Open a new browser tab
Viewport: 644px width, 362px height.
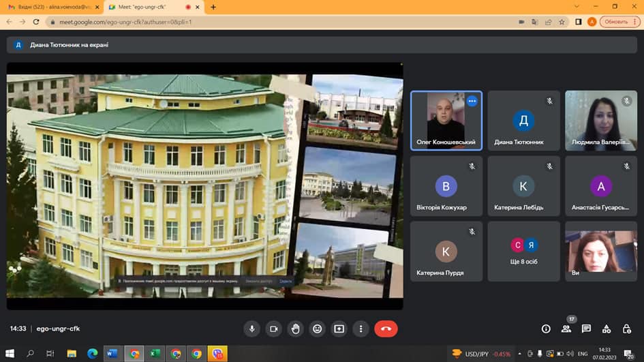[x=213, y=7]
